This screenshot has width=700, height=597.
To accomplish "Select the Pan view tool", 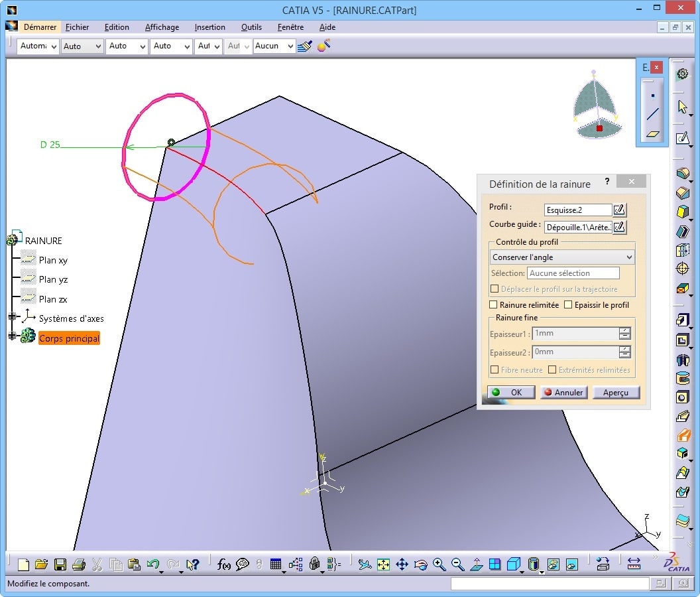I will (x=402, y=564).
